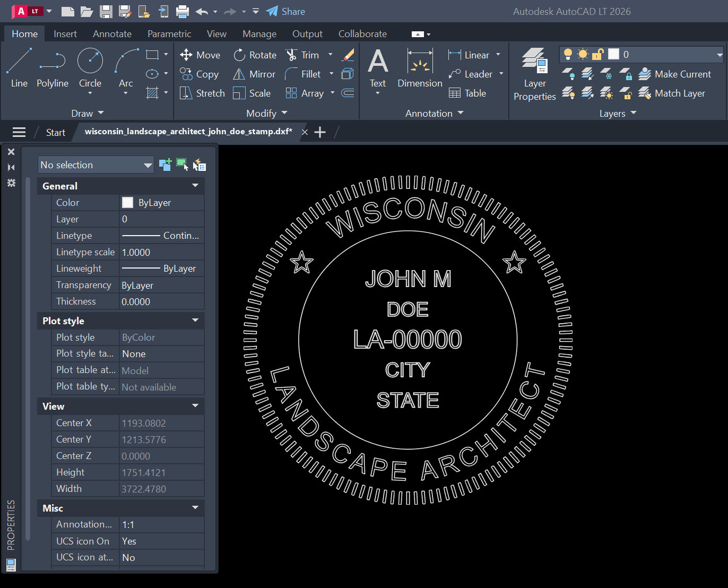The width and height of the screenshot is (728, 588).
Task: Select the Line drawing tool
Action: [x=19, y=68]
